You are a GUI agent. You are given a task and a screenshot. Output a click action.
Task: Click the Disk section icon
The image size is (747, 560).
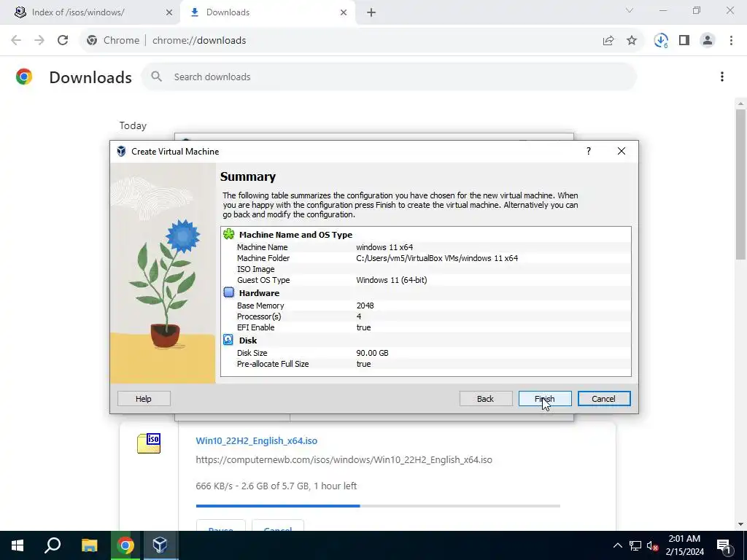228,340
